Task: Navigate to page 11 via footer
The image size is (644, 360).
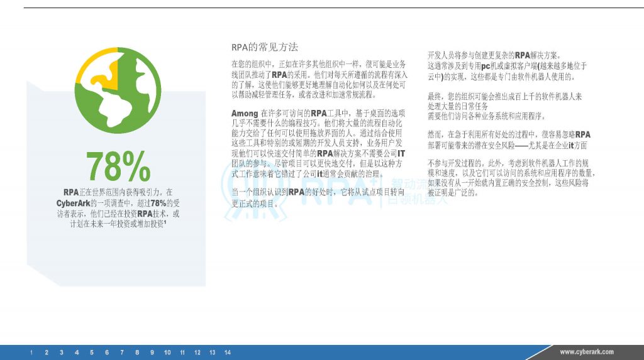Action: [182, 352]
